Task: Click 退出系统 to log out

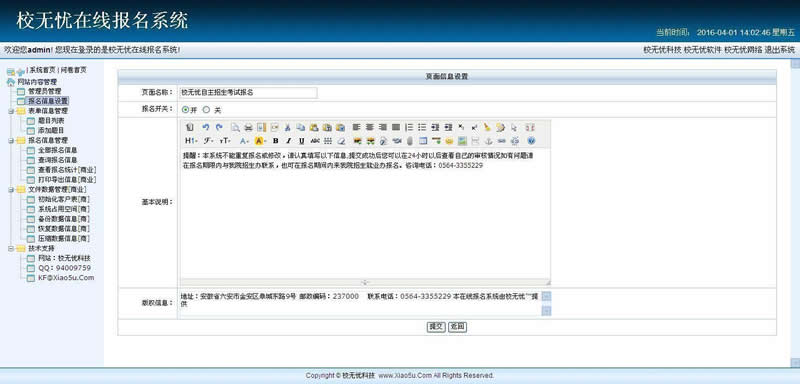Action: [780, 49]
